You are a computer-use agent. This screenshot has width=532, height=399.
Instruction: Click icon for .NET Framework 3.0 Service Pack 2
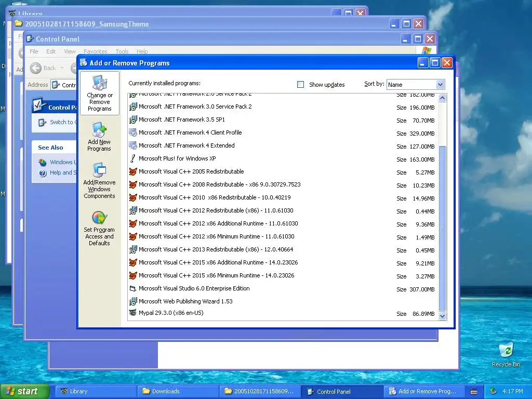pyautogui.click(x=133, y=107)
